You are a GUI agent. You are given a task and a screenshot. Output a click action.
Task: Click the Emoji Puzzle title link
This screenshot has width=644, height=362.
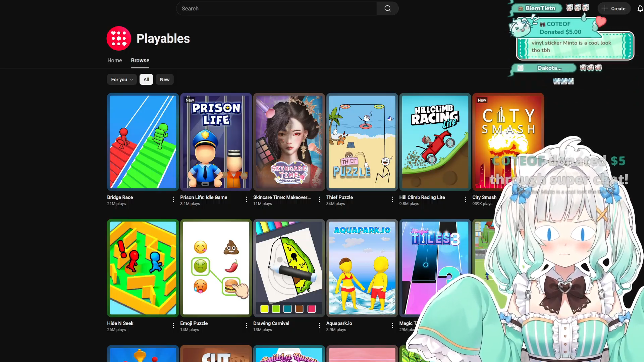194,323
